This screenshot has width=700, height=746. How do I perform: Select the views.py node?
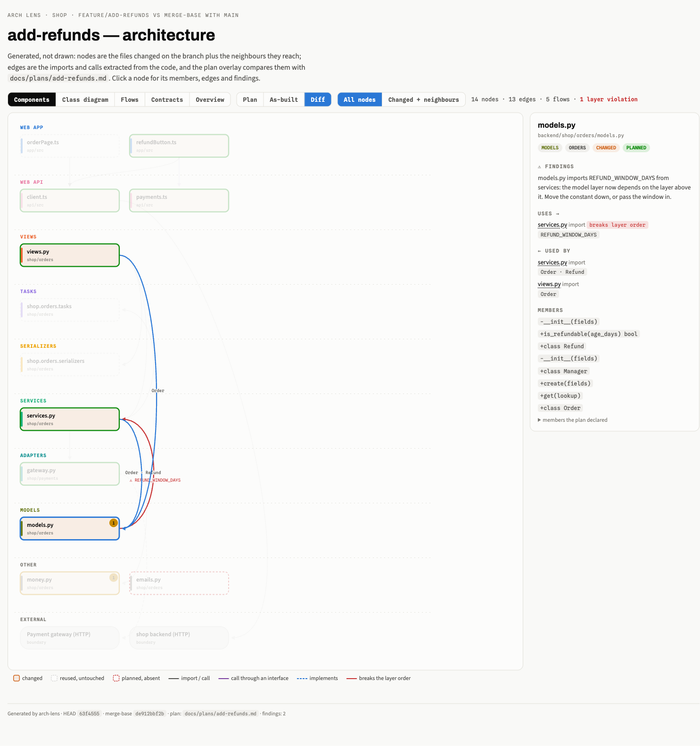click(x=70, y=255)
